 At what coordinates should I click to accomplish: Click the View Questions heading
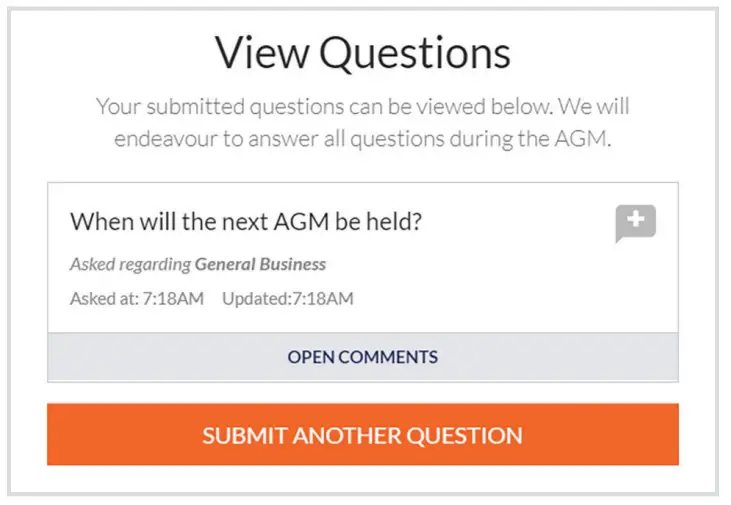coord(362,53)
